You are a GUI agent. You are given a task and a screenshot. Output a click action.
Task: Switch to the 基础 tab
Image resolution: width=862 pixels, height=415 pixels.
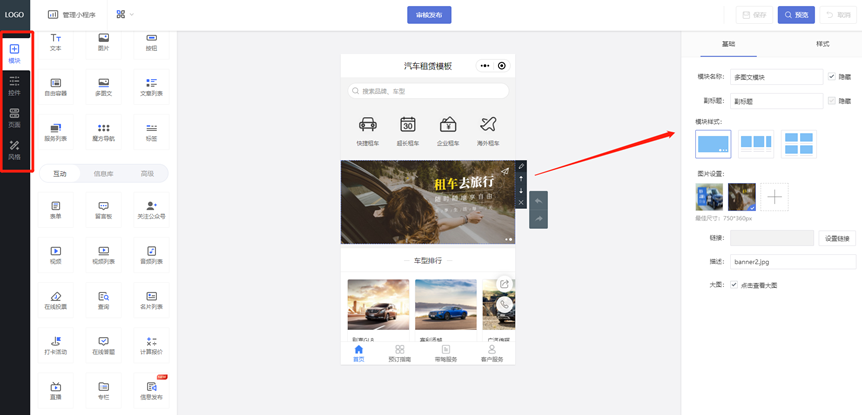pos(728,43)
